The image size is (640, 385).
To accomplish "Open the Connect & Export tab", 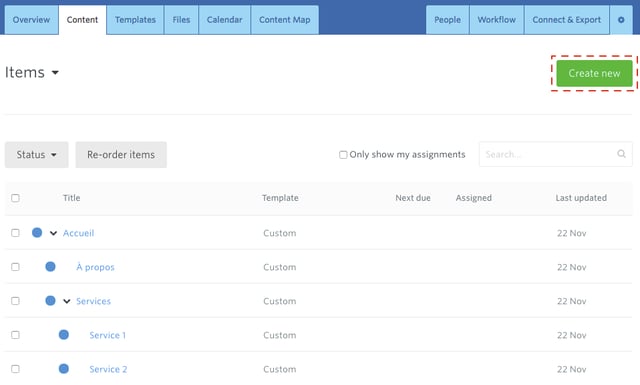I will pos(567,20).
